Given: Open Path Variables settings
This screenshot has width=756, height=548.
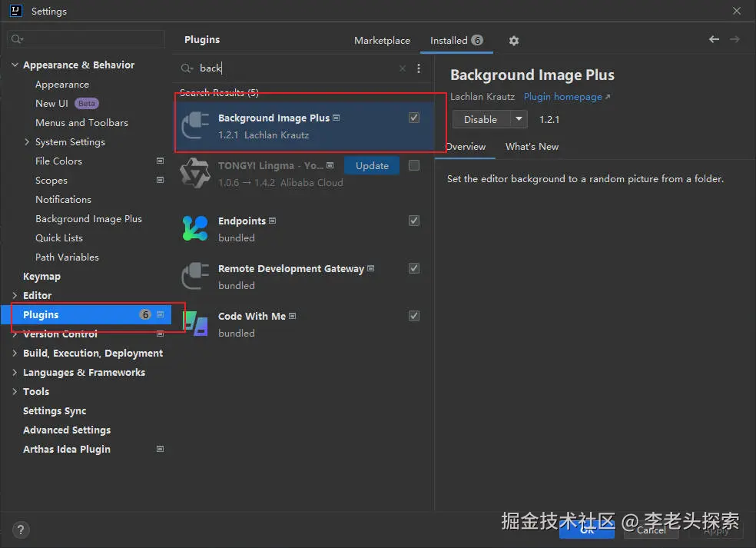Looking at the screenshot, I should coord(67,257).
